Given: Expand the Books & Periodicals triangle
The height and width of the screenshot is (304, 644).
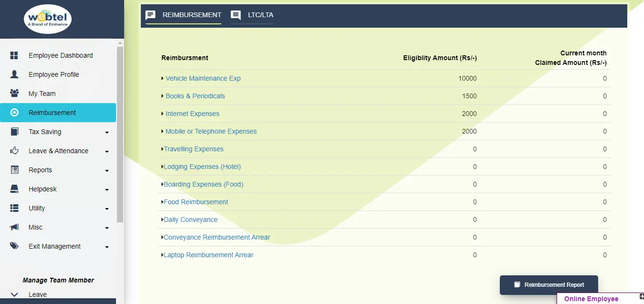Looking at the screenshot, I should coord(162,96).
